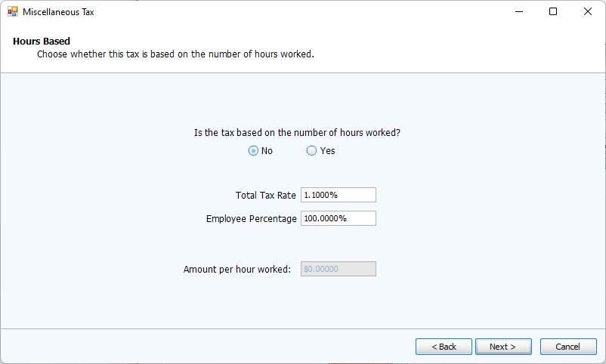Click the Amount per hour worked label
606x364 pixels.
[237, 269]
